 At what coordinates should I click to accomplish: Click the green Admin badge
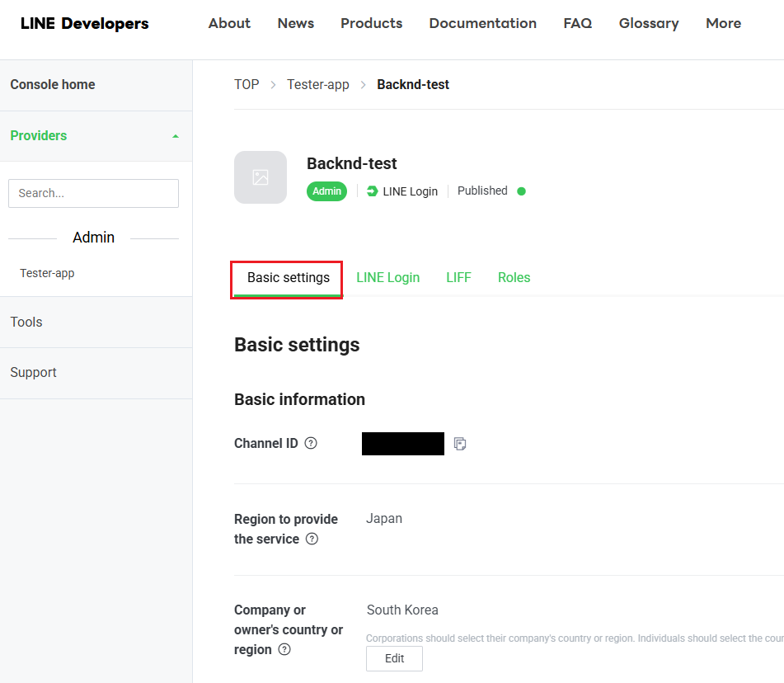click(x=326, y=191)
